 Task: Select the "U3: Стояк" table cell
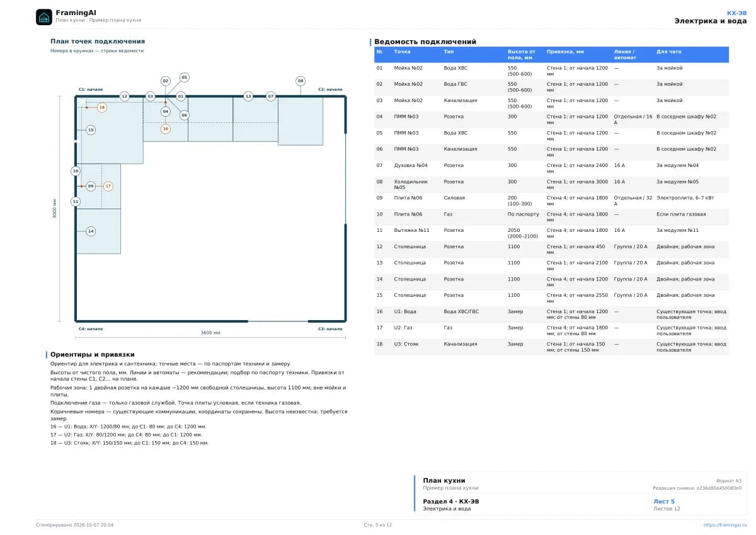coord(406,345)
